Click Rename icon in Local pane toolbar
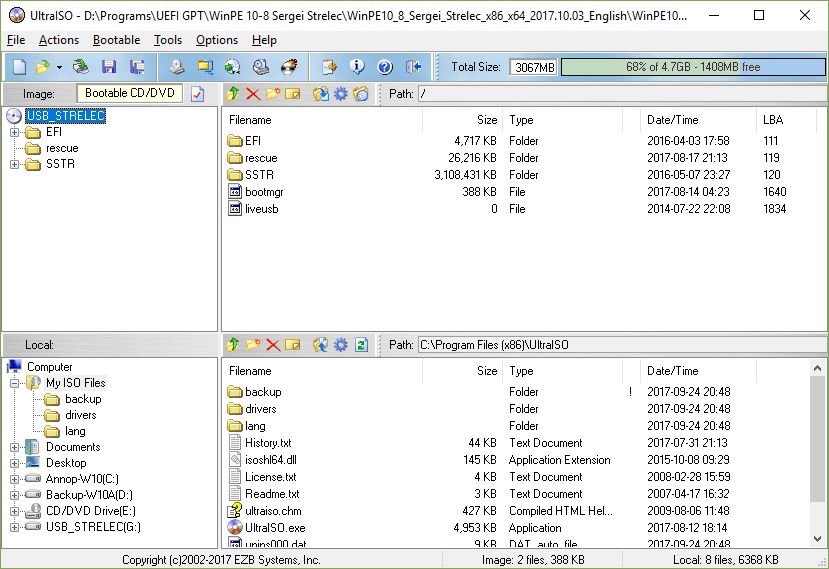This screenshot has width=829, height=569. pos(292,345)
